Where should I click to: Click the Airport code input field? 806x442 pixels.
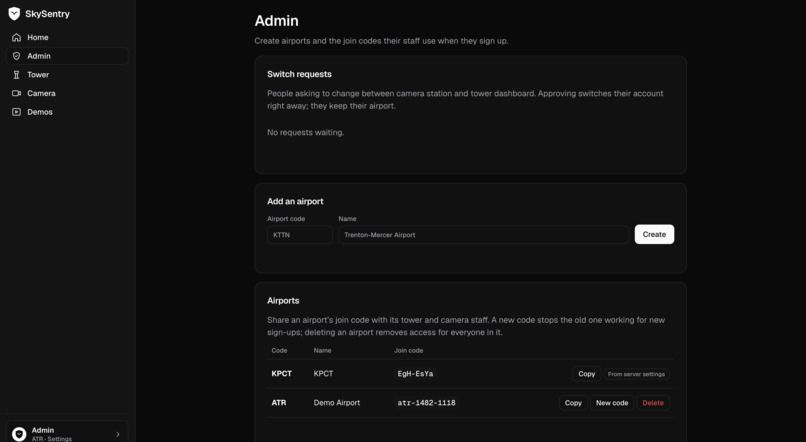pos(300,234)
